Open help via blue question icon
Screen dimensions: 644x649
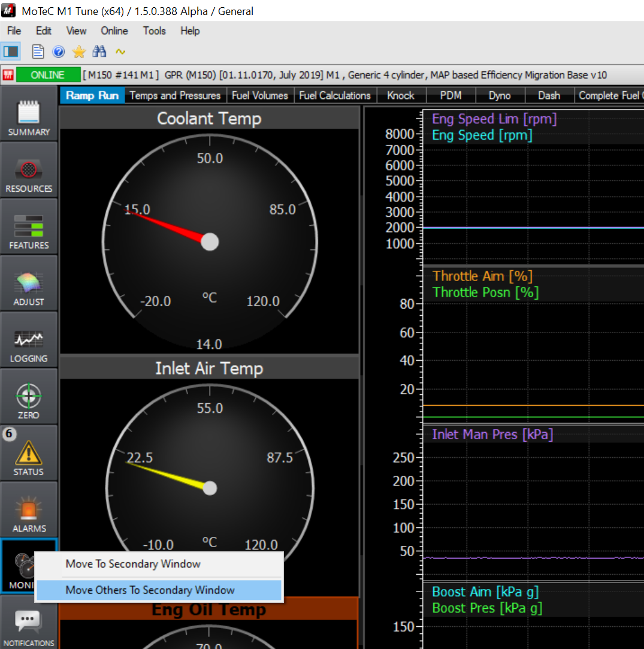(58, 52)
